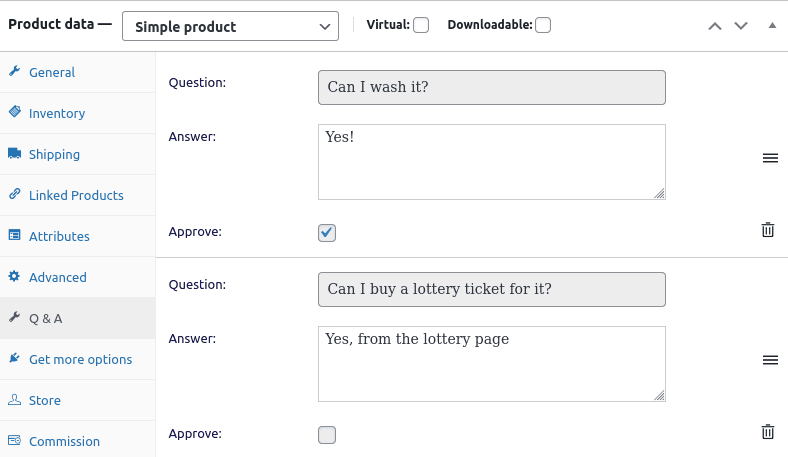This screenshot has height=457, width=788.
Task: Check Approve for the lottery ticket question
Action: [327, 435]
